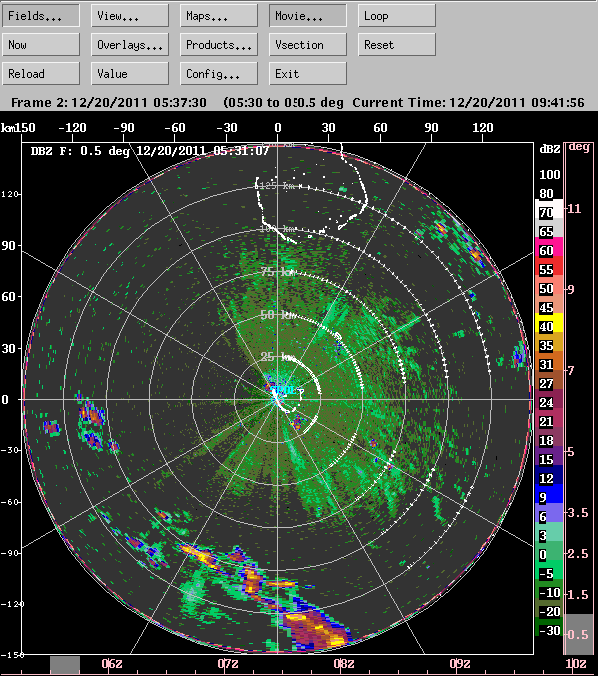This screenshot has width=598, height=676.
Task: Reload the radar data
Action: point(41,74)
